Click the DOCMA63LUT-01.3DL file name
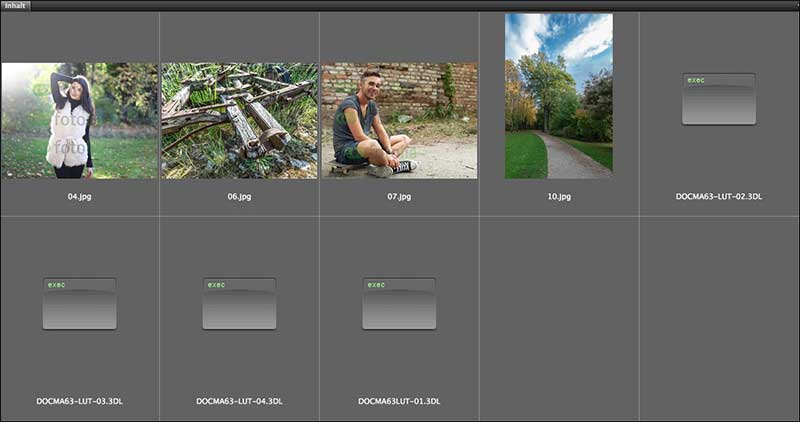800x422 pixels. click(x=399, y=401)
